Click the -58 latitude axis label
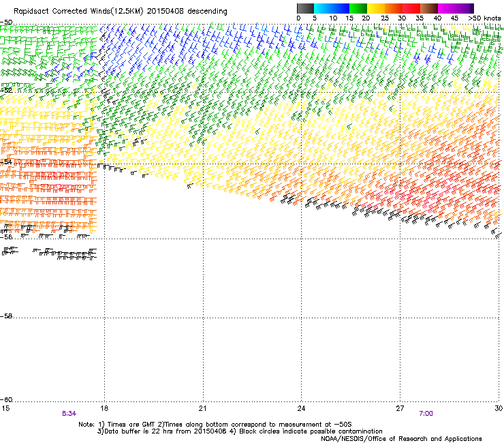The image size is (504, 443). click(6, 316)
